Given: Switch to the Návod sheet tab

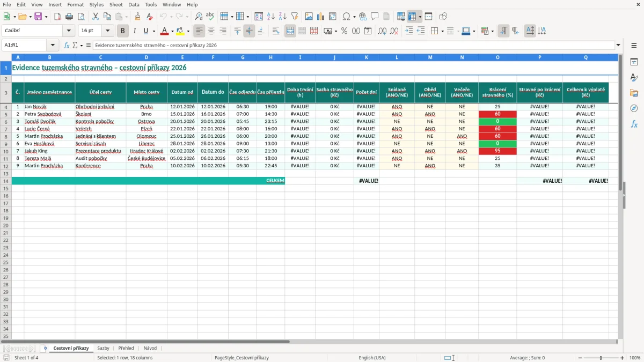Looking at the screenshot, I should click(150, 348).
